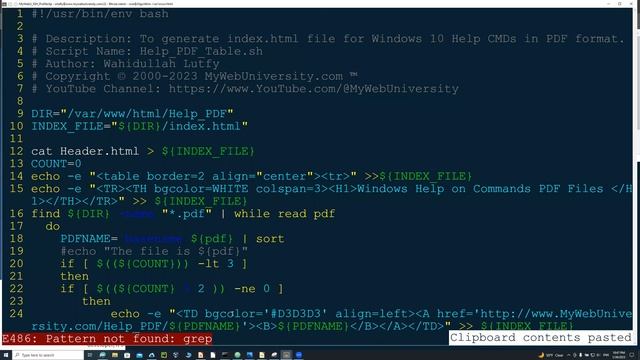Click the word 'sort' on line 18
Viewport: 640px width, 360px height.
tap(270, 238)
